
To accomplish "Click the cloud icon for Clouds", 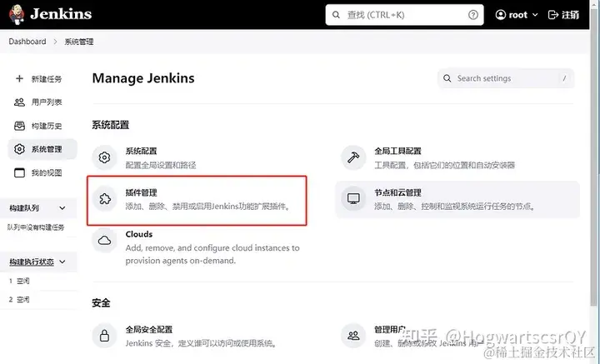I will pos(104,241).
